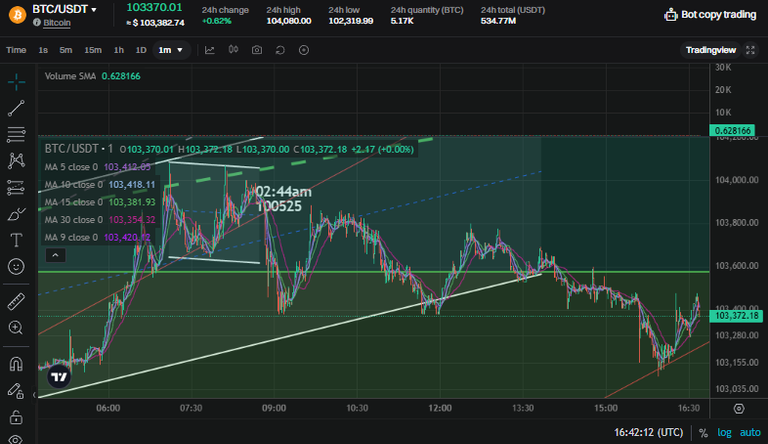Open the 1m interval dropdown

tap(171, 50)
